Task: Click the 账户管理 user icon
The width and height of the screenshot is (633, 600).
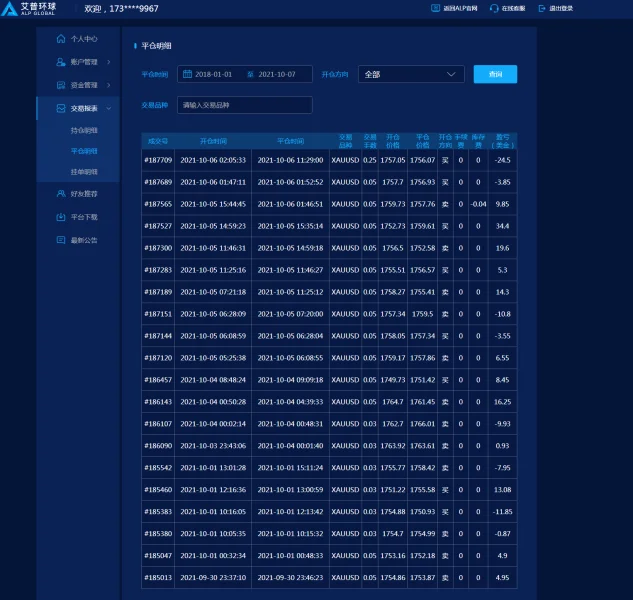Action: tap(61, 62)
